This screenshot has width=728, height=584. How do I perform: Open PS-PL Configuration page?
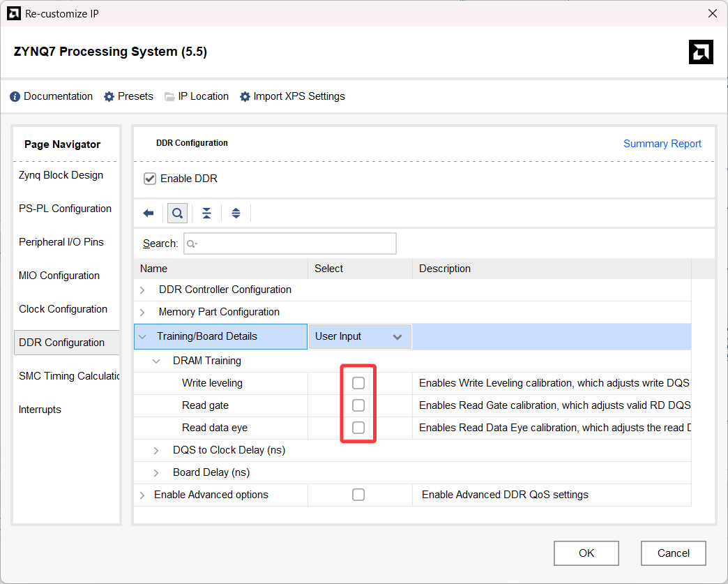coord(65,209)
